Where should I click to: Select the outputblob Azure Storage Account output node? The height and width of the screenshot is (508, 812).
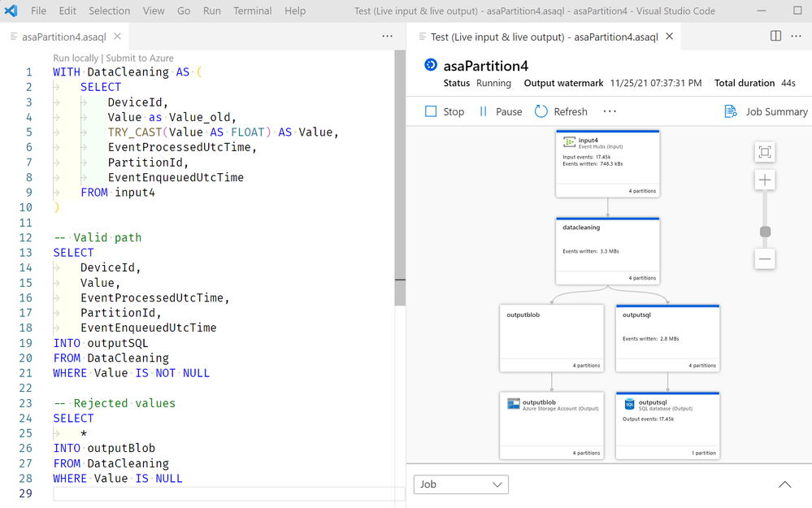coord(552,425)
